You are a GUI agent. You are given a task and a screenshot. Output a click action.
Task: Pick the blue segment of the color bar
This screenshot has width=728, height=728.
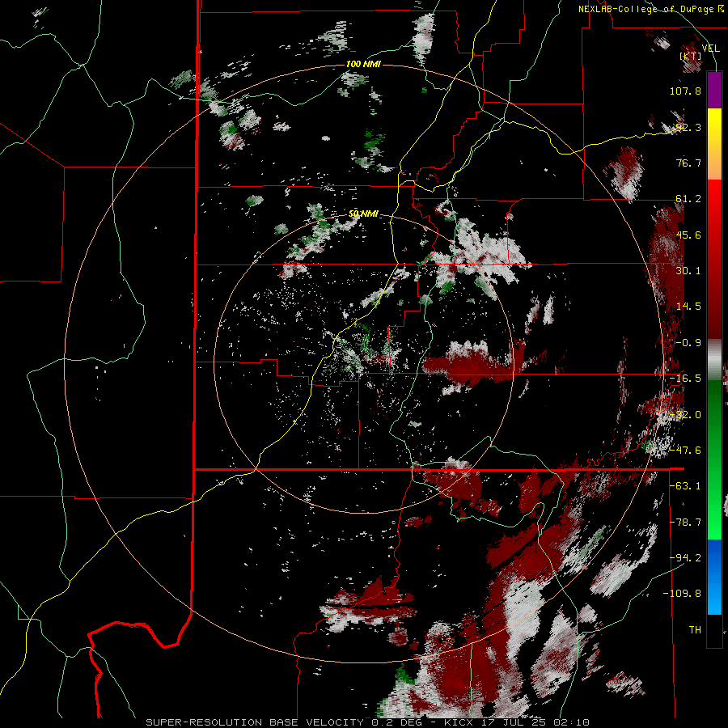tap(714, 577)
